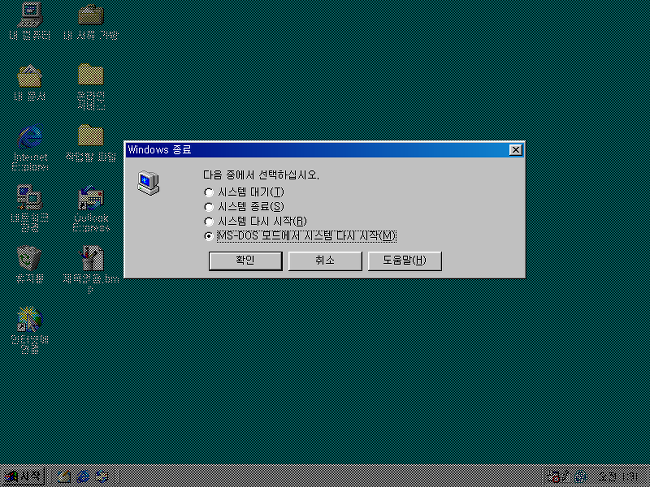650x487 pixels.
Task: Launch Outlook Express from Quick Launch
Action: click(102, 477)
